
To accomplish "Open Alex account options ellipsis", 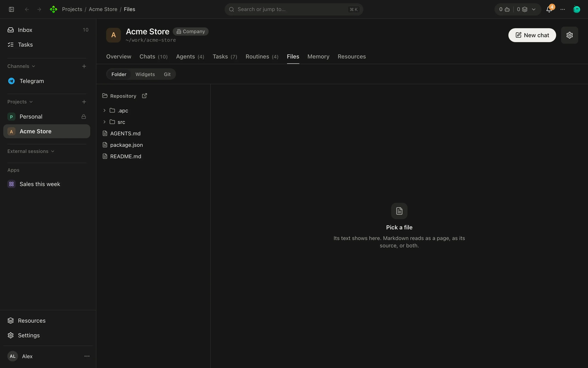I will click(x=87, y=356).
